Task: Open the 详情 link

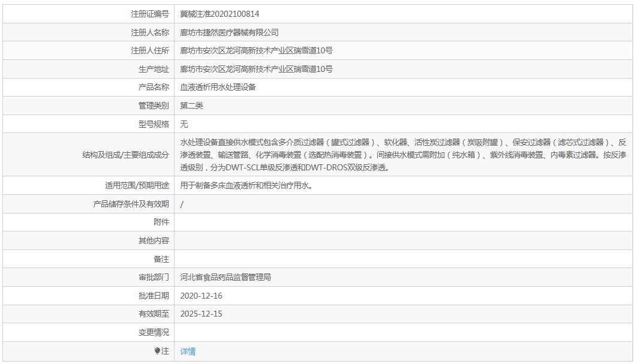Action: (188, 351)
